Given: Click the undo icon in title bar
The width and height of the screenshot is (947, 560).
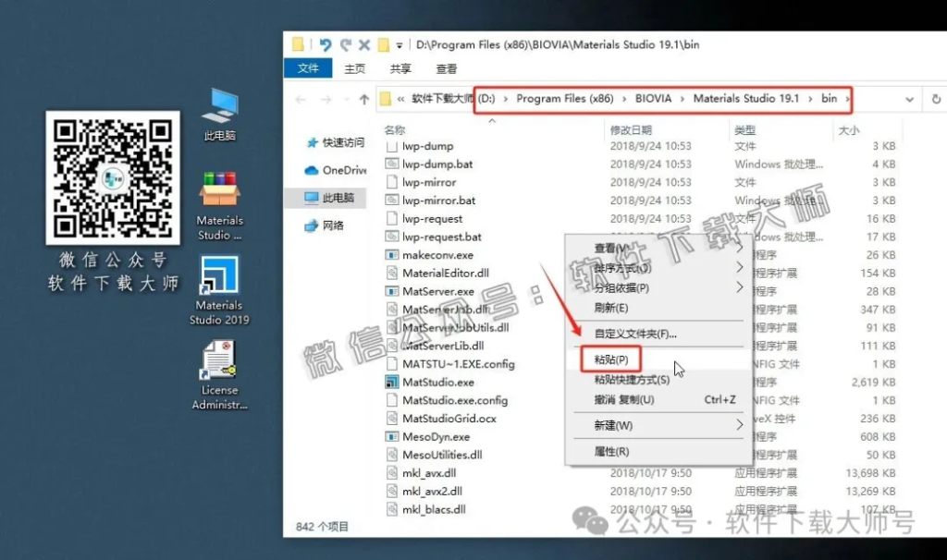Looking at the screenshot, I should pos(325,44).
